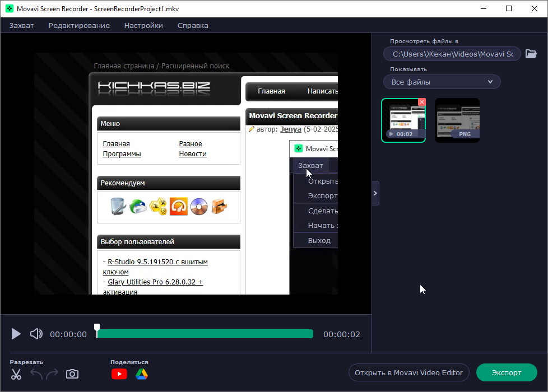This screenshot has width=548, height=392.
Task: Click the green timeline progress bar
Action: point(205,334)
